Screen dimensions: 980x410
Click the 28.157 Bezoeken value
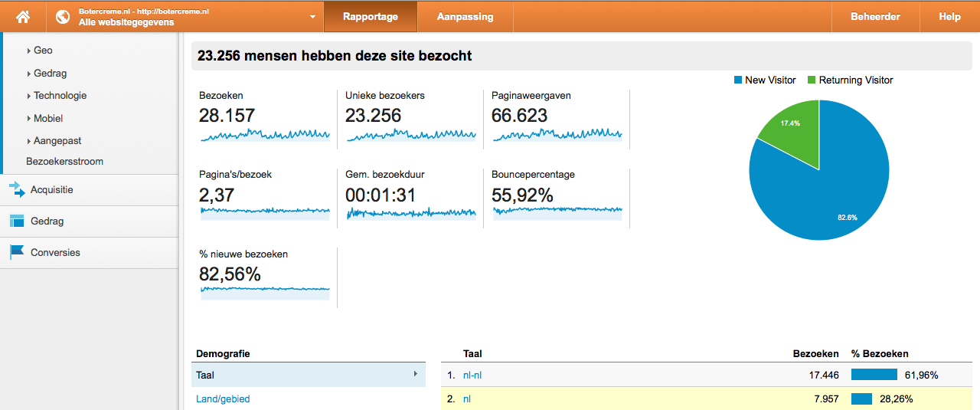click(227, 116)
